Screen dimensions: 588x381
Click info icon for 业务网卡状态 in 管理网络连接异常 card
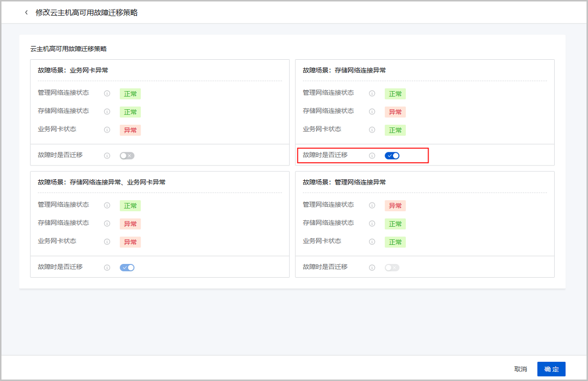(x=372, y=241)
